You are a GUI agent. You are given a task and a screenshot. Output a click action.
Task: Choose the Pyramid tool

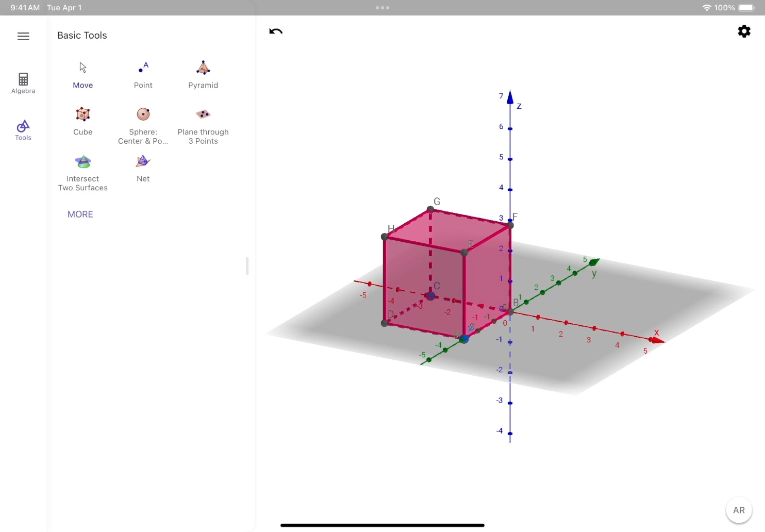point(203,75)
